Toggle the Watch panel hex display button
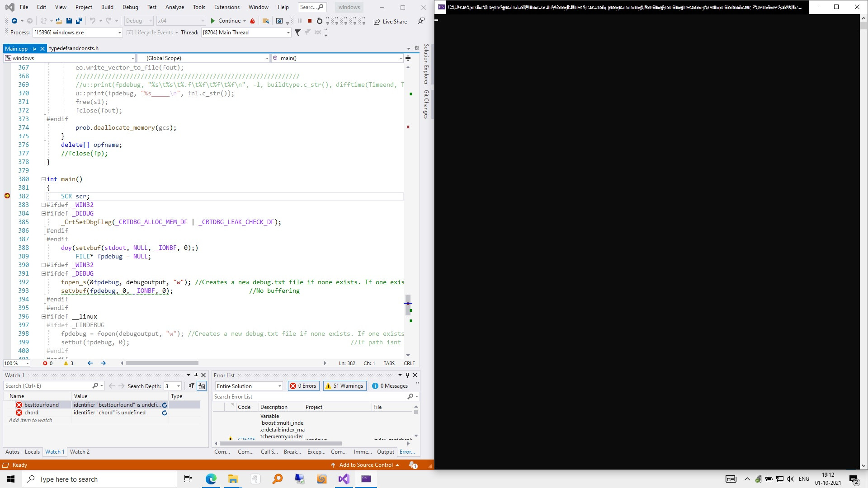Viewport: 868px width, 488px height. 202,386
